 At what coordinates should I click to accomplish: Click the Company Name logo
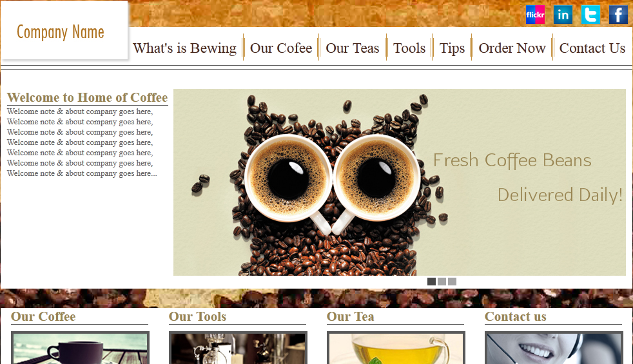61,32
